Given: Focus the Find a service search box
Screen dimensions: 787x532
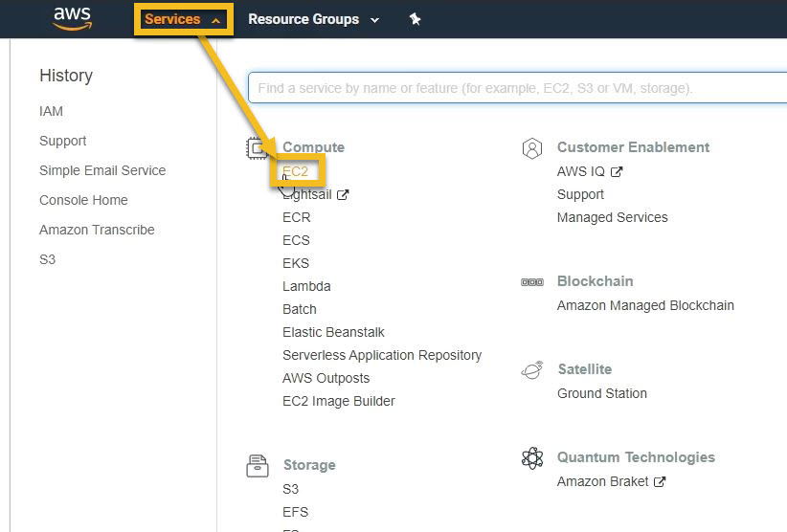Looking at the screenshot, I should point(517,88).
